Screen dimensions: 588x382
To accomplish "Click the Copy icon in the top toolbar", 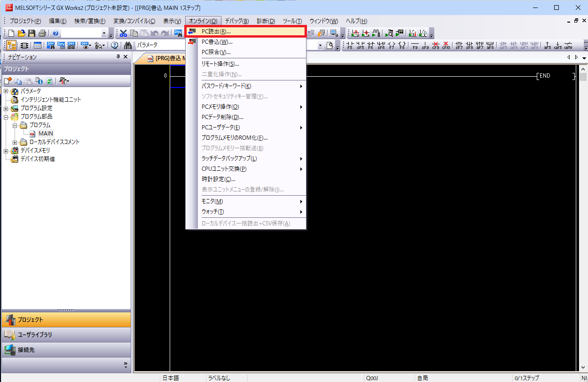I will (133, 33).
